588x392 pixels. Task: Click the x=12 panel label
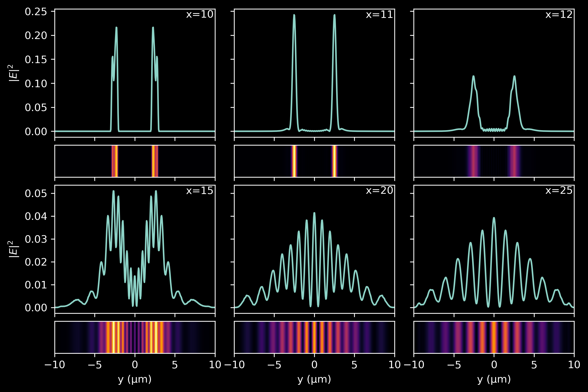pyautogui.click(x=559, y=14)
